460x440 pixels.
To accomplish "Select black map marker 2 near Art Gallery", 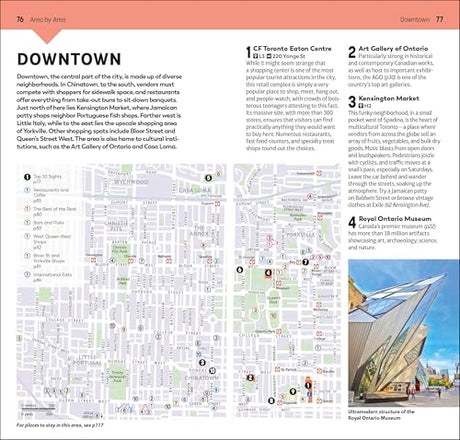I will point(250,378).
